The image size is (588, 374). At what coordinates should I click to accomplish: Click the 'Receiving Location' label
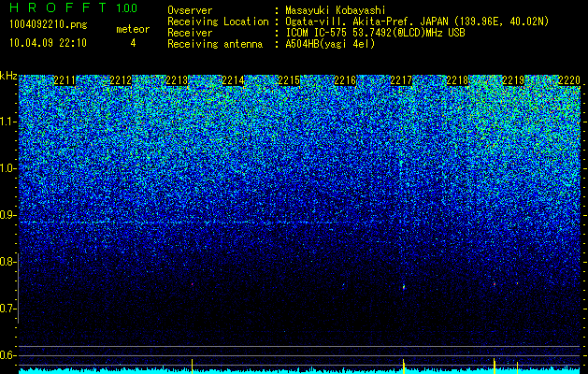click(x=218, y=22)
